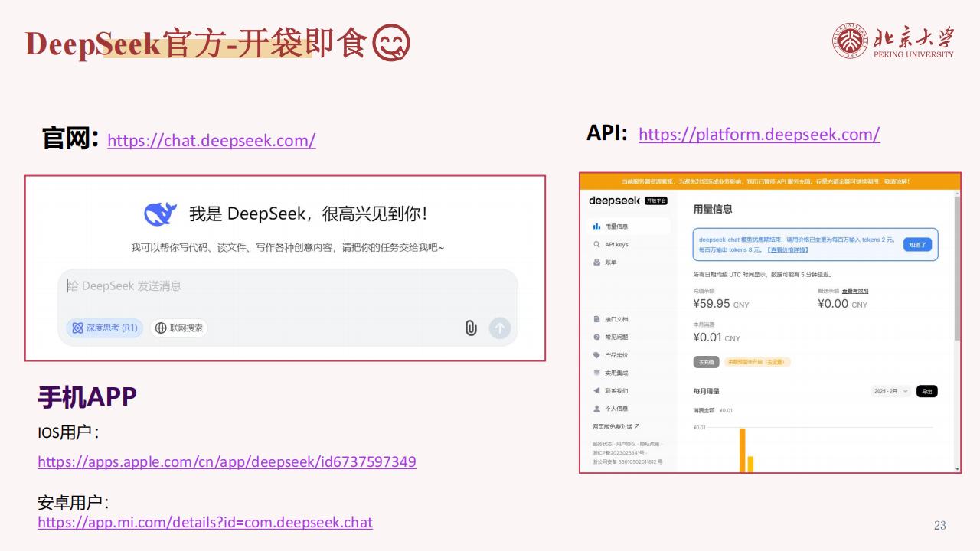This screenshot has height=551, width=980.
Task: Click the 浙ICP备 registration footer text
Action: tap(620, 453)
